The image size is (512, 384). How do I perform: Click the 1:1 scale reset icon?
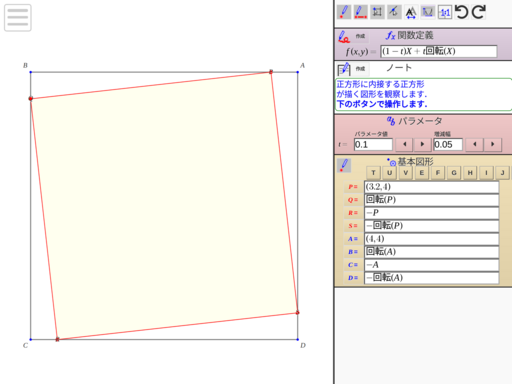(445, 12)
